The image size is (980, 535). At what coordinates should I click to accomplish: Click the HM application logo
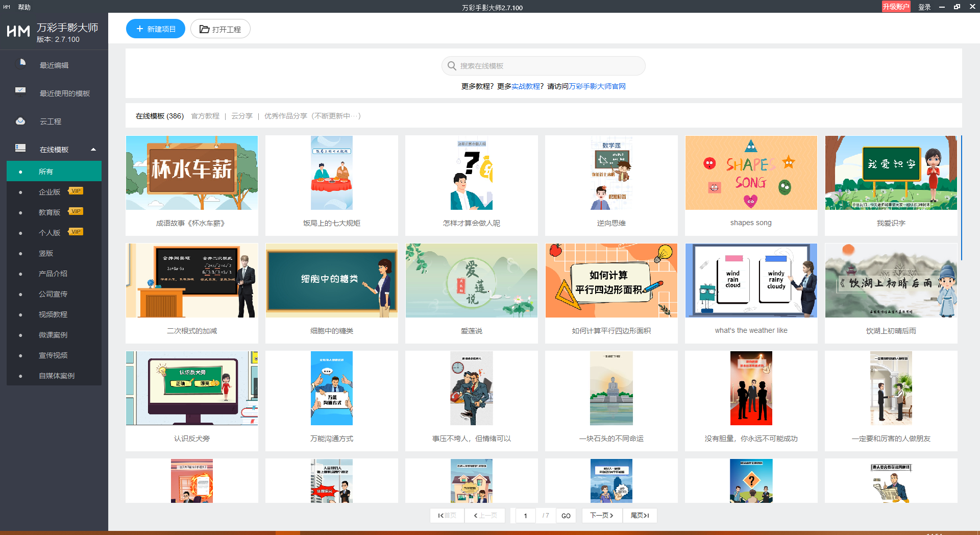[x=18, y=31]
